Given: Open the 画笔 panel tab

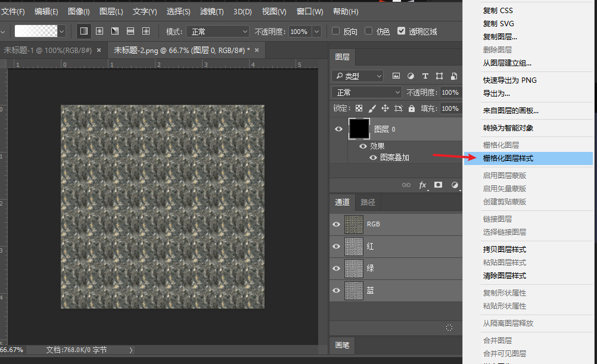Looking at the screenshot, I should coord(342,345).
